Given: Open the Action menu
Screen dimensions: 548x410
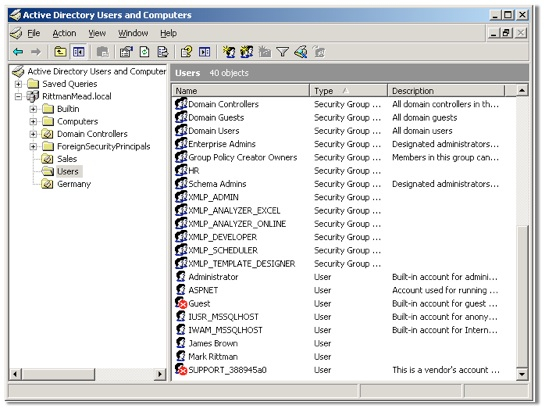Looking at the screenshot, I should [x=64, y=33].
